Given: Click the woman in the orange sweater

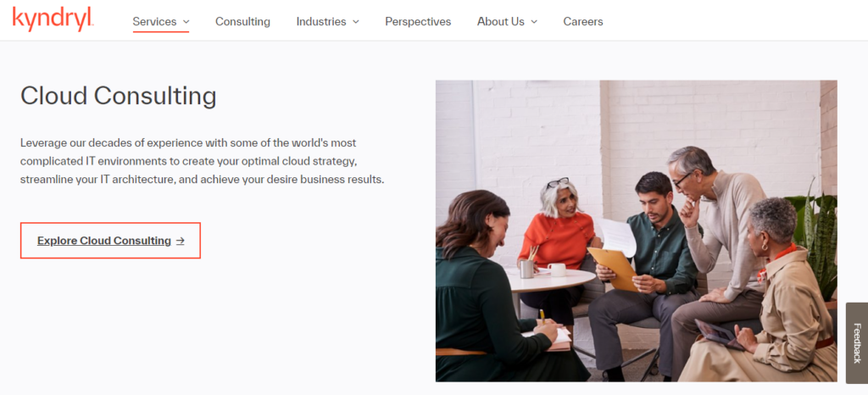Looking at the screenshot, I should pos(556,233).
